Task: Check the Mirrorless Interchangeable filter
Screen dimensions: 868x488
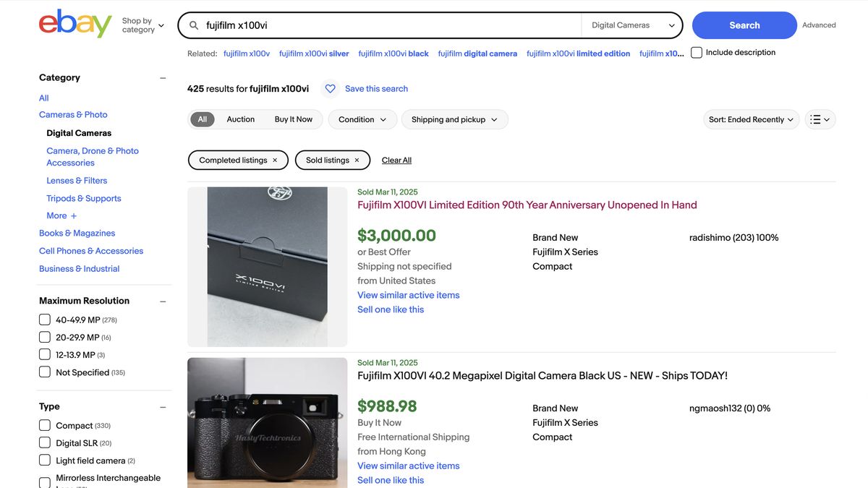Action: coord(45,482)
